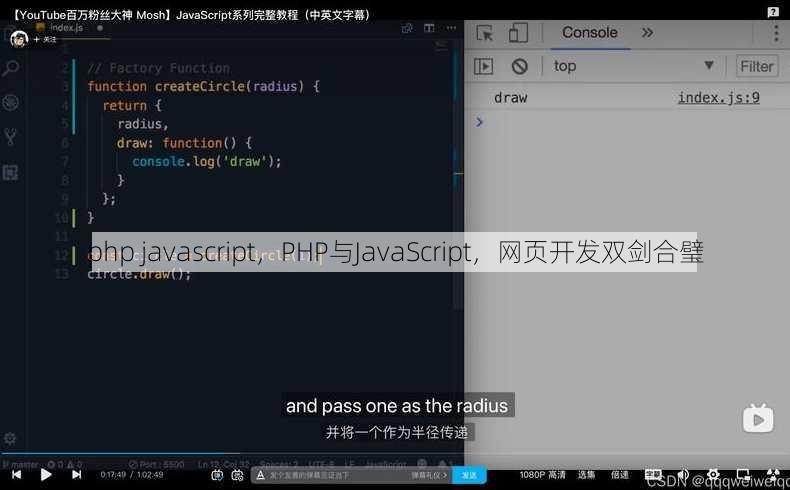
Task: Place cursor on the function createCircle(radius) line
Action: pyautogui.click(x=204, y=87)
